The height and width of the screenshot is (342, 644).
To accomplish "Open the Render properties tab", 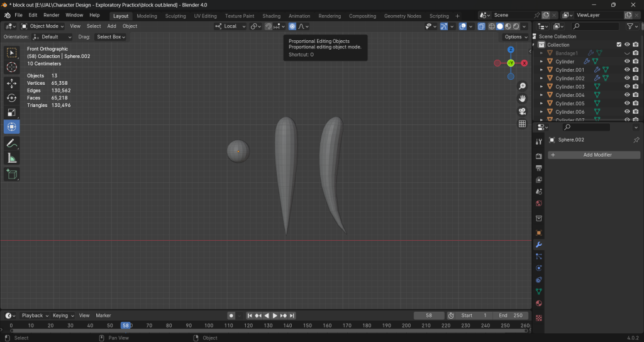I will (539, 156).
